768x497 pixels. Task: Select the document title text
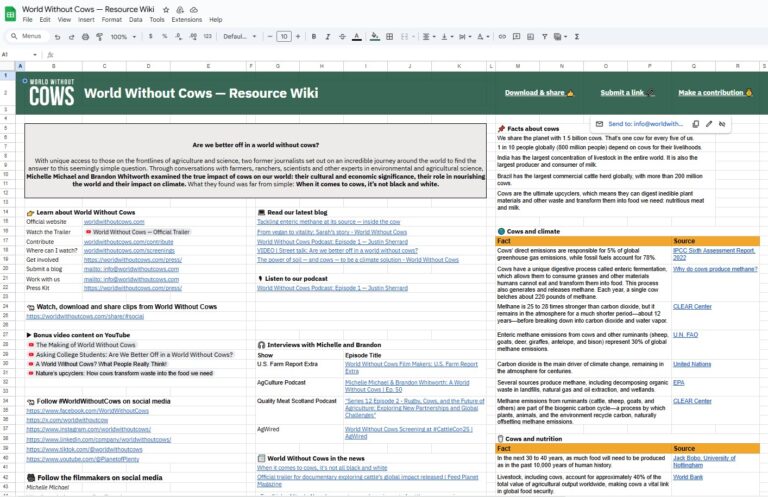pos(88,9)
